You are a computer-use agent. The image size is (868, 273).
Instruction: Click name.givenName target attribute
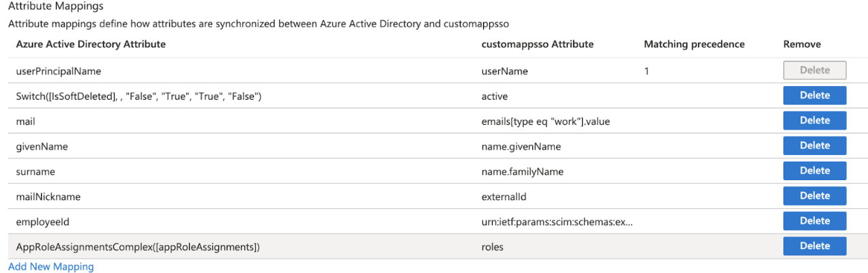point(521,146)
